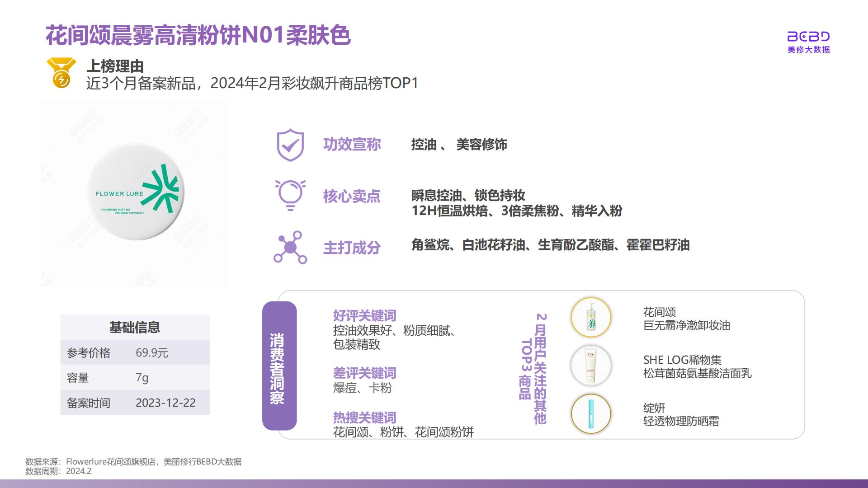
Task: Click the 数据来源 footnote line
Action: click(133, 462)
